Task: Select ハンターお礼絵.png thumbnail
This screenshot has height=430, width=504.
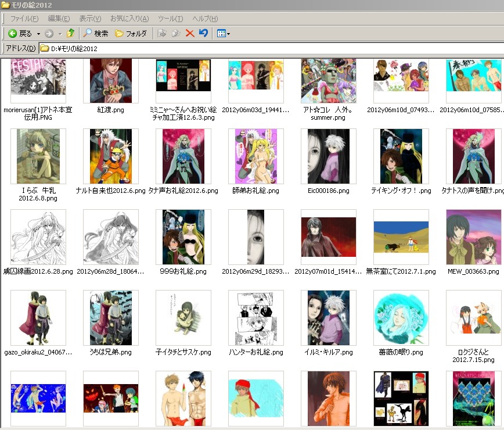Action: point(256,318)
